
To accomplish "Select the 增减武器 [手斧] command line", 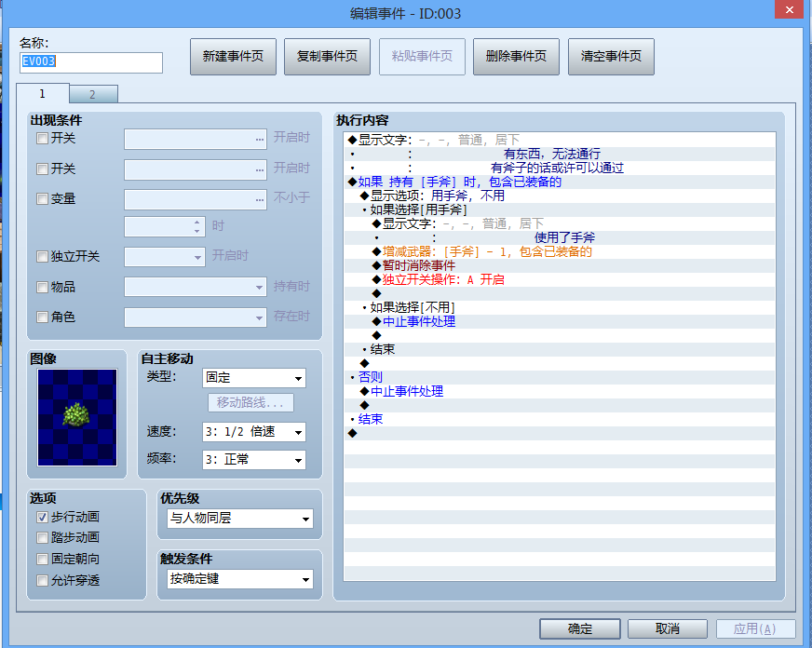I will [x=487, y=251].
